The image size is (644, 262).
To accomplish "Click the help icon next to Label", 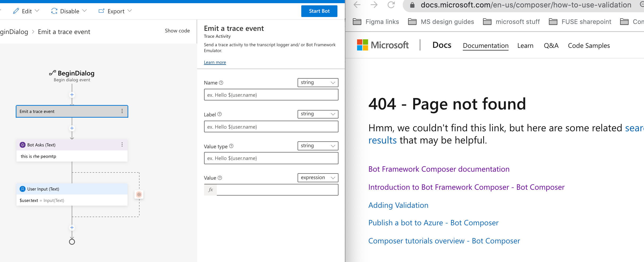I will (x=219, y=114).
